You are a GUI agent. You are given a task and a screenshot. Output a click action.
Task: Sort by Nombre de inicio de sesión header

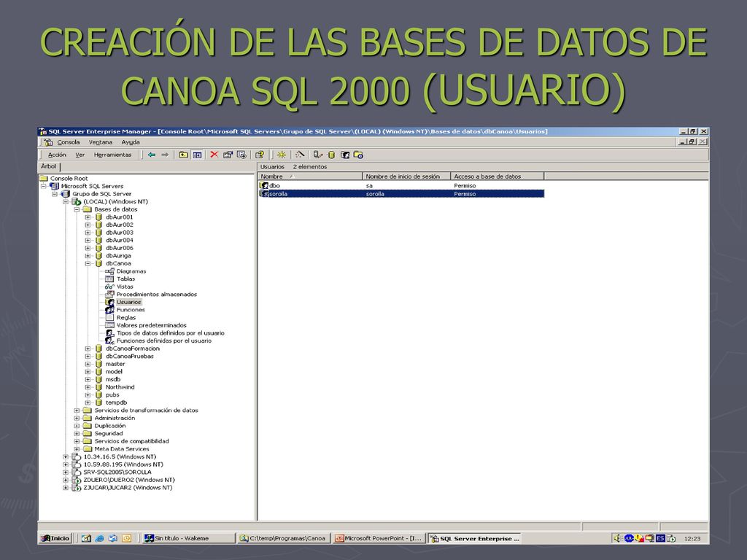click(x=407, y=176)
